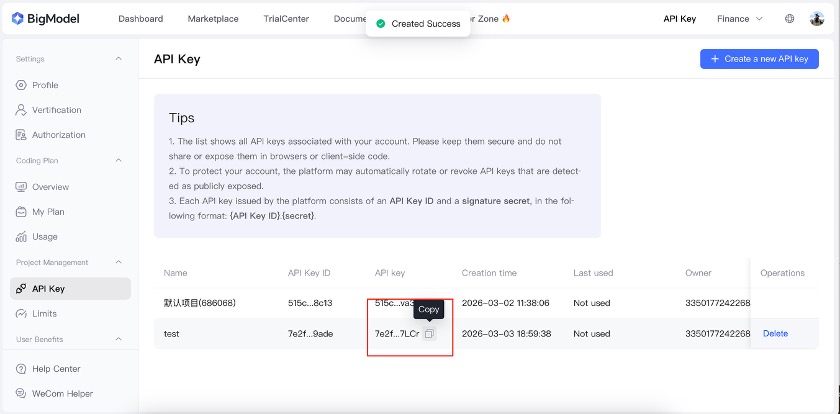Open language globe icon
Image resolution: width=840 pixels, height=414 pixels.
point(790,18)
